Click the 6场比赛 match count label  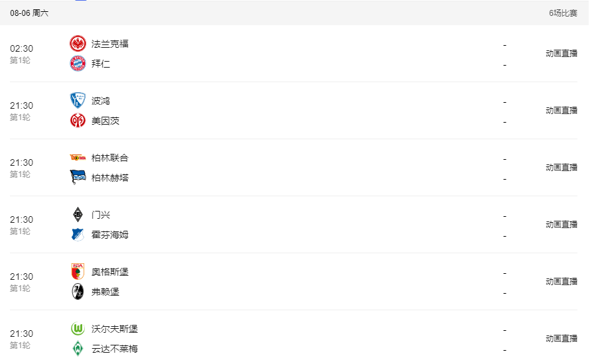pos(563,13)
